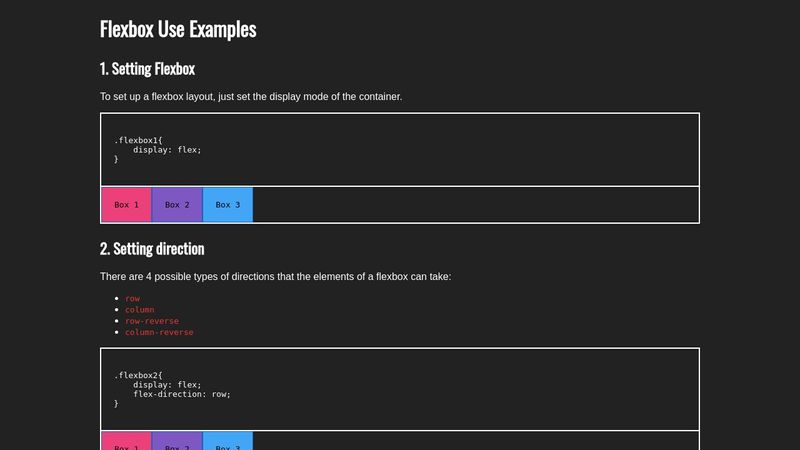This screenshot has width=800, height=450.
Task: Click the '4 possible types of directions' sentence
Action: click(276, 277)
